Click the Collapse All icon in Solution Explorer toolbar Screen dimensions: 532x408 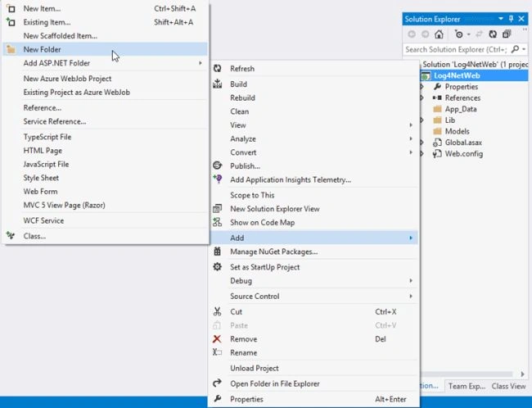tap(507, 34)
